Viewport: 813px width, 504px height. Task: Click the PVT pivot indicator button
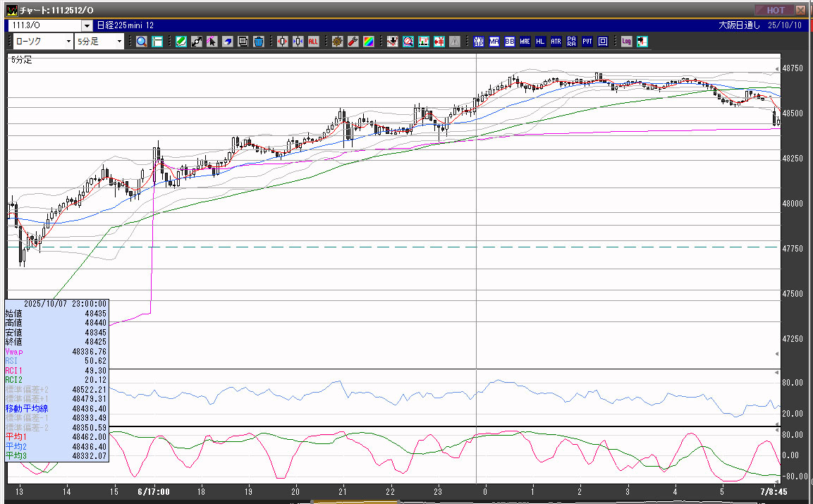pos(587,42)
